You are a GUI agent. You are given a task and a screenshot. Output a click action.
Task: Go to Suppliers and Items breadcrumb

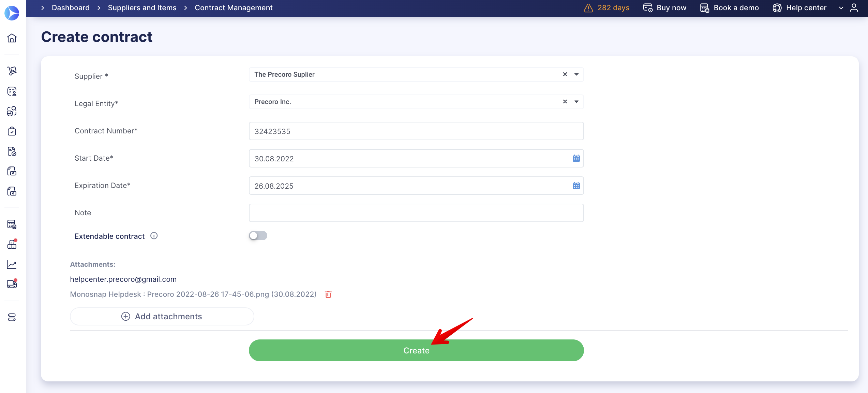[x=142, y=8]
